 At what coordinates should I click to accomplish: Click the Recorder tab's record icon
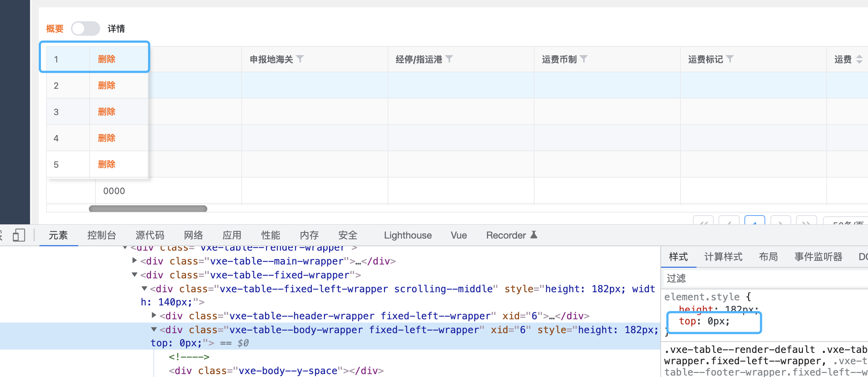tap(534, 235)
